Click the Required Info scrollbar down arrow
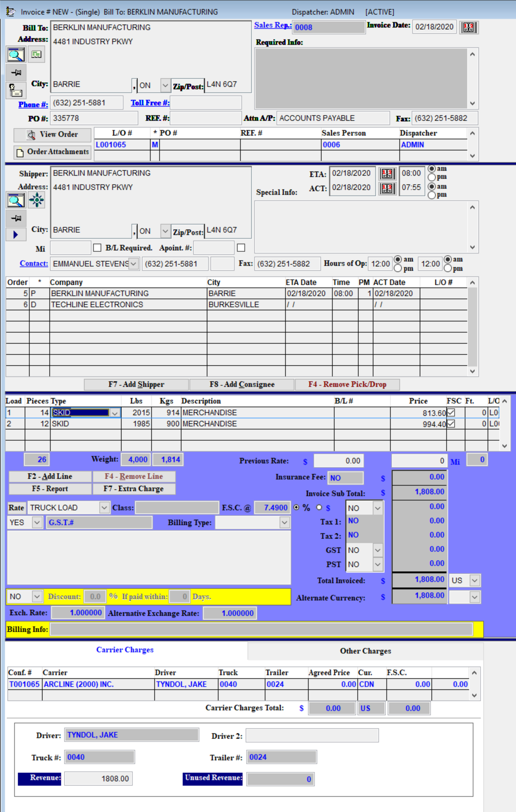The image size is (516, 812). [473, 103]
